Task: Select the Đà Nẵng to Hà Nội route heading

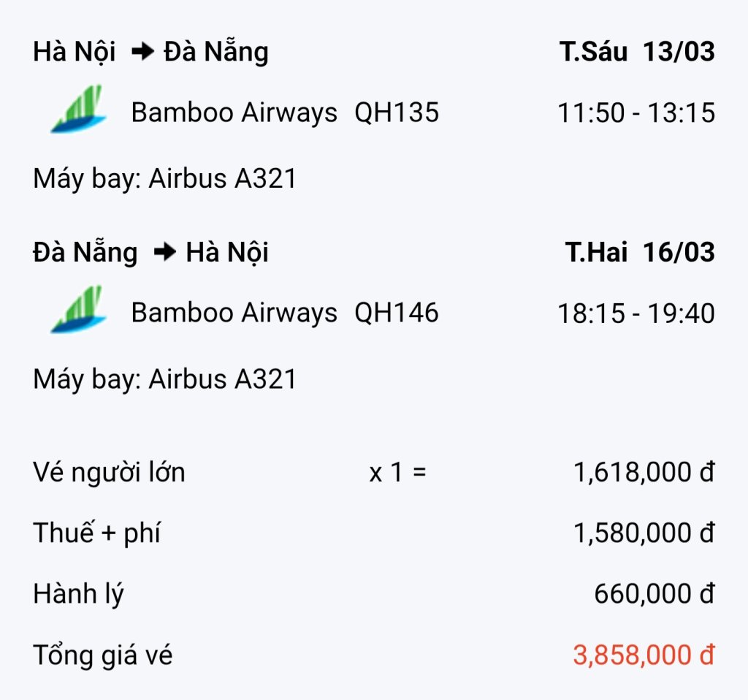Action: point(150,252)
